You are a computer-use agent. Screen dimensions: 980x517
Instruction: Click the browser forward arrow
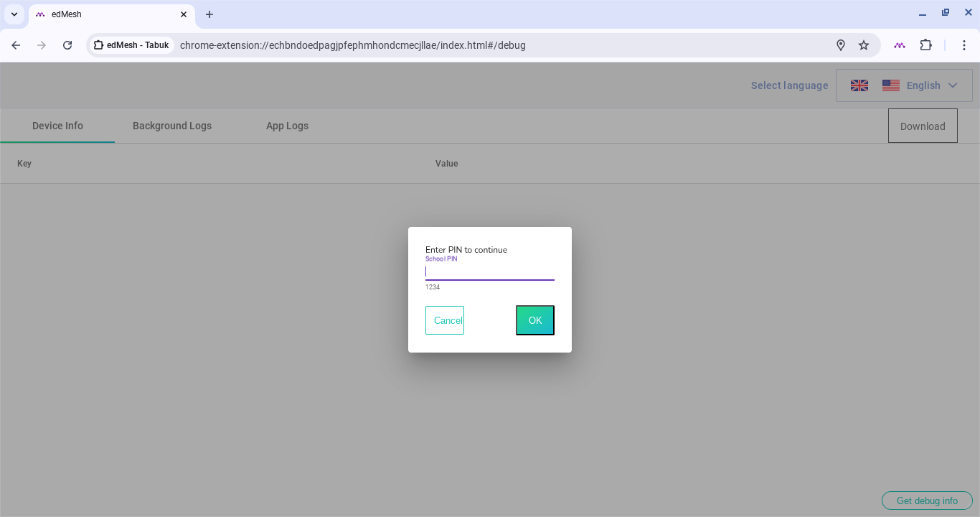point(42,45)
